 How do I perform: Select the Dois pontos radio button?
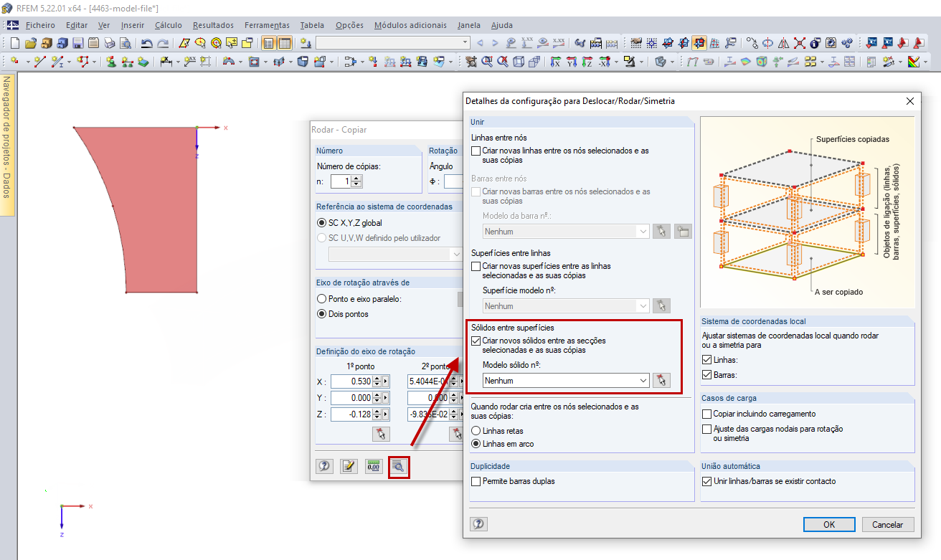coord(321,314)
